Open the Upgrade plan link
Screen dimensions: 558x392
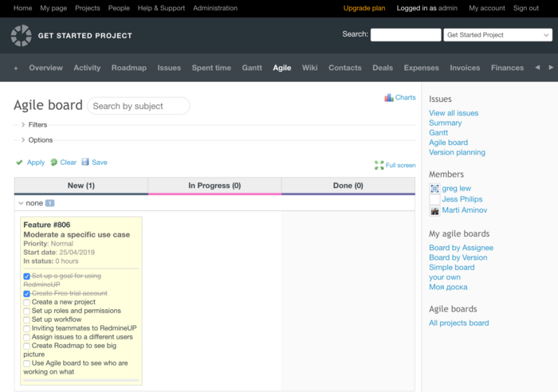tap(364, 8)
